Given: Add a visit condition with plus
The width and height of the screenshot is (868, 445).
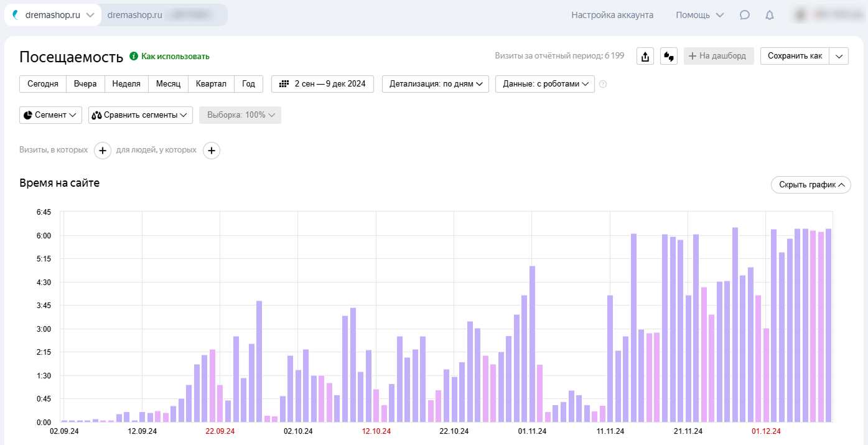Looking at the screenshot, I should [103, 150].
